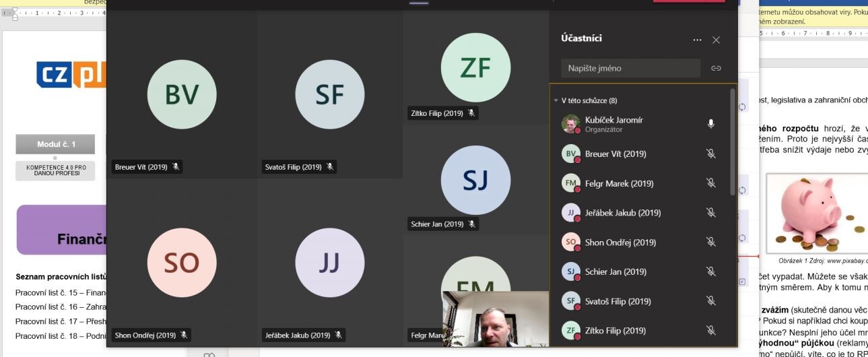Copy the meeting join link
The height and width of the screenshot is (357, 868).
pyautogui.click(x=716, y=68)
